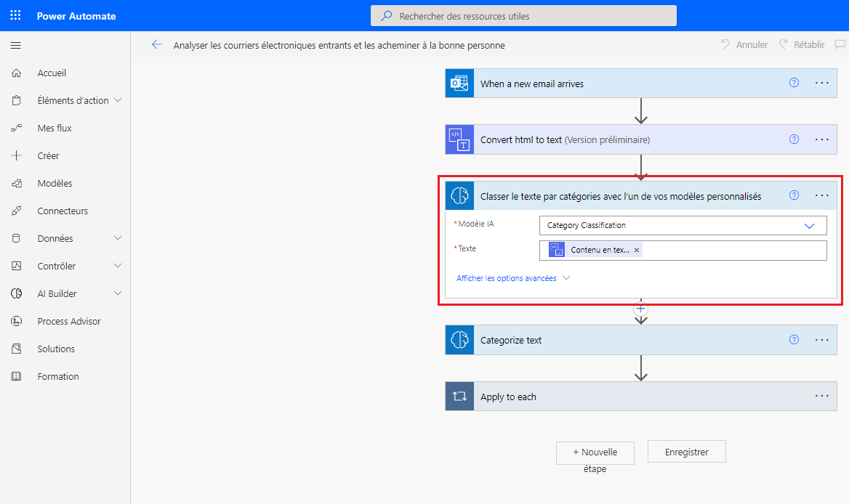Click the Éléments d'action clipboard icon
The height and width of the screenshot is (504, 849).
pyautogui.click(x=16, y=101)
